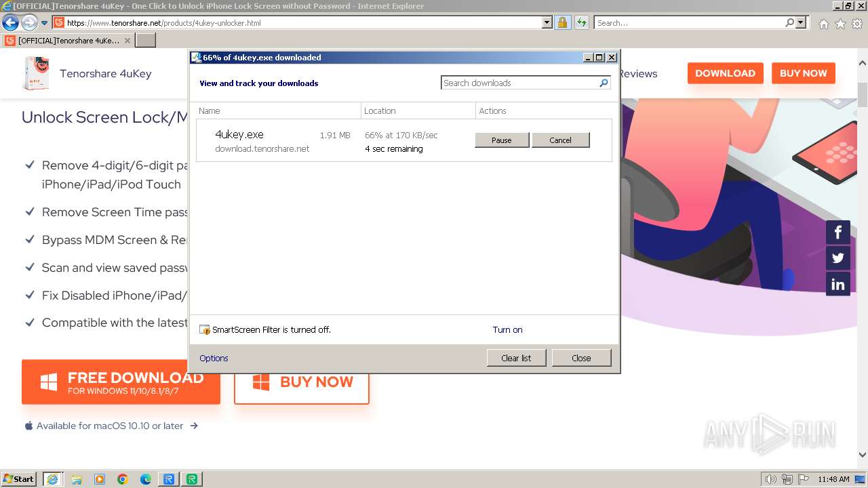
Task: Sort downloads by Name column header
Action: pos(279,110)
